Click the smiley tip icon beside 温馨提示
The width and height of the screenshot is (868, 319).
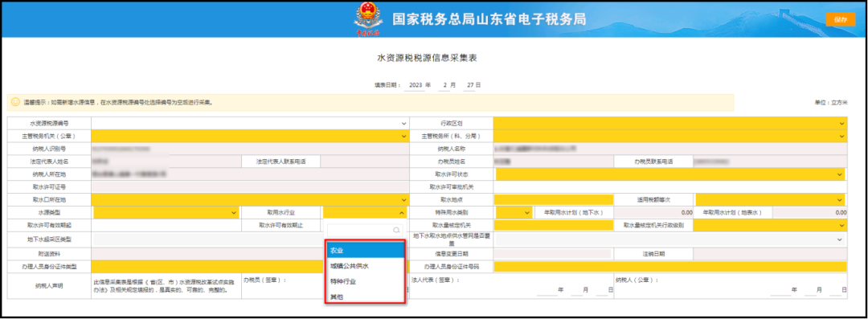tap(15, 103)
